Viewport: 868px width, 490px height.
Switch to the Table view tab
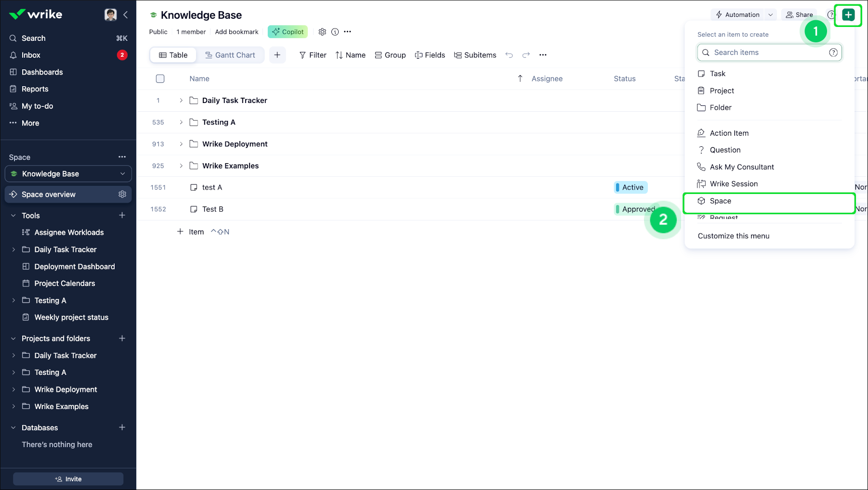[x=173, y=55]
